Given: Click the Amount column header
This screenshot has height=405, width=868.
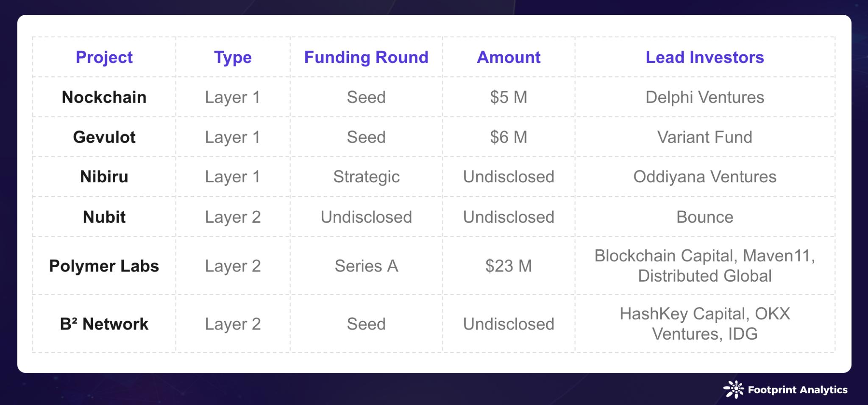Looking at the screenshot, I should [509, 57].
